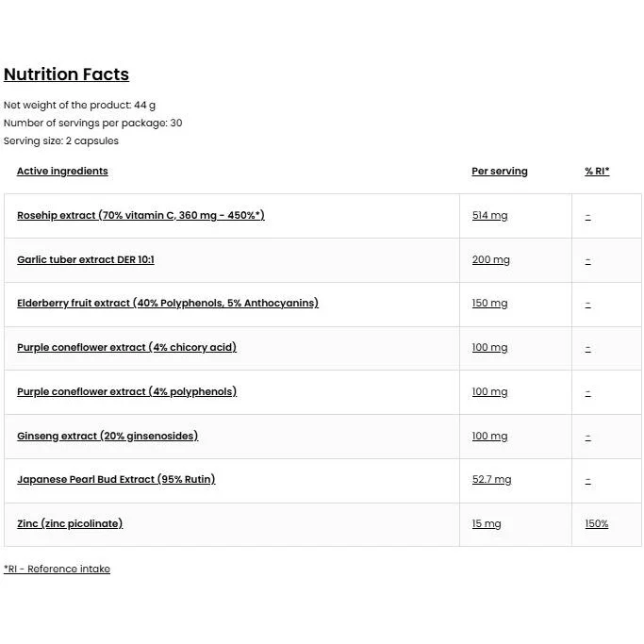
Task: Open Elderberry fruit extract link
Action: pos(168,303)
